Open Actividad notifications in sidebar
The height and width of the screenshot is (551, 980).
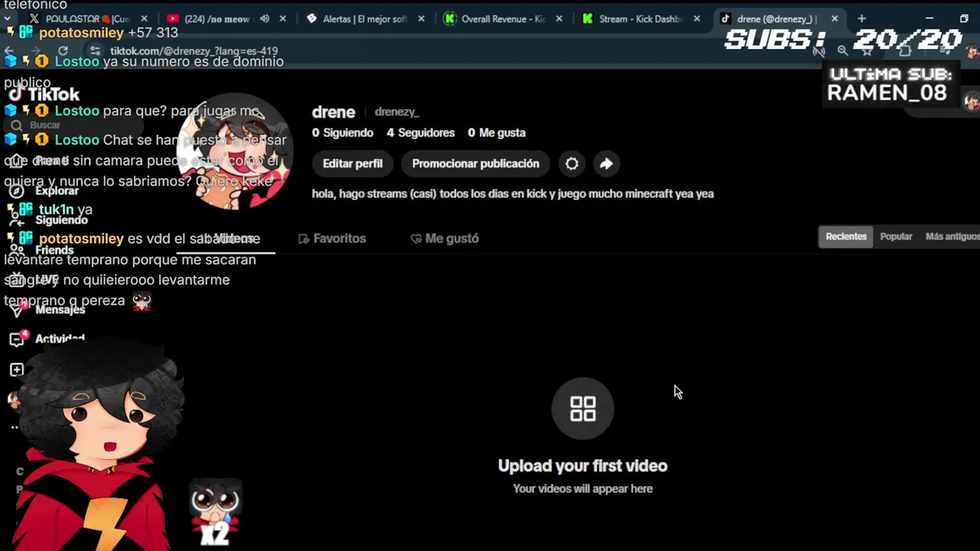point(46,339)
